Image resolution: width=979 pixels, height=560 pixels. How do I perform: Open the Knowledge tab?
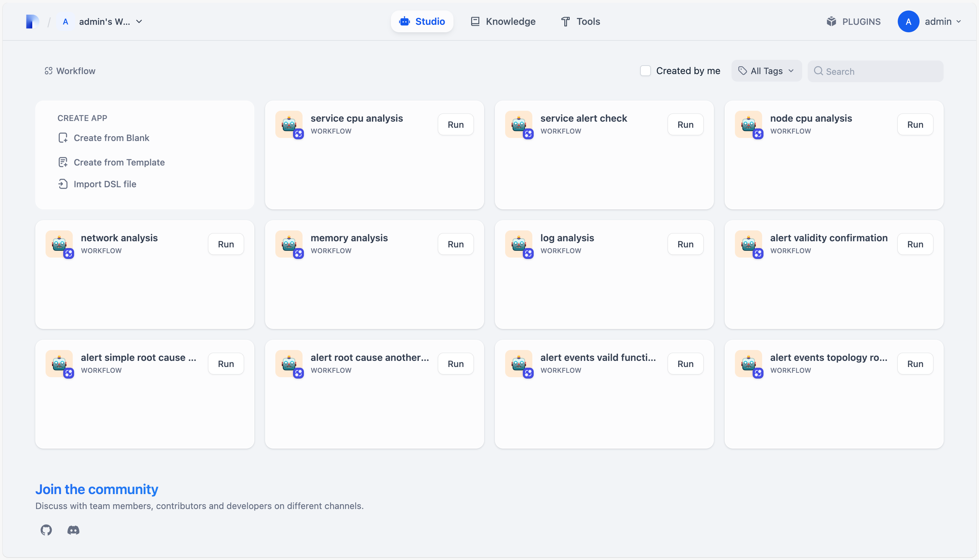(x=503, y=21)
